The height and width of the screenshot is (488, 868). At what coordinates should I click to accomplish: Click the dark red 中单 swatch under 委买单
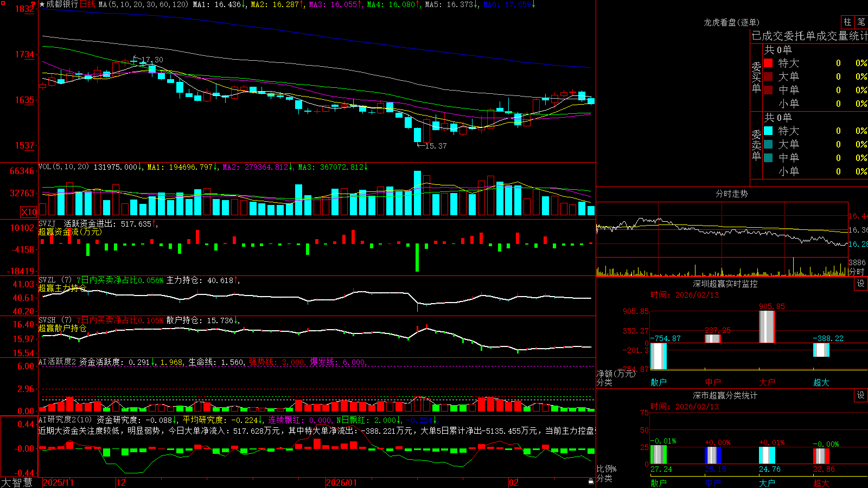pyautogui.click(x=768, y=90)
